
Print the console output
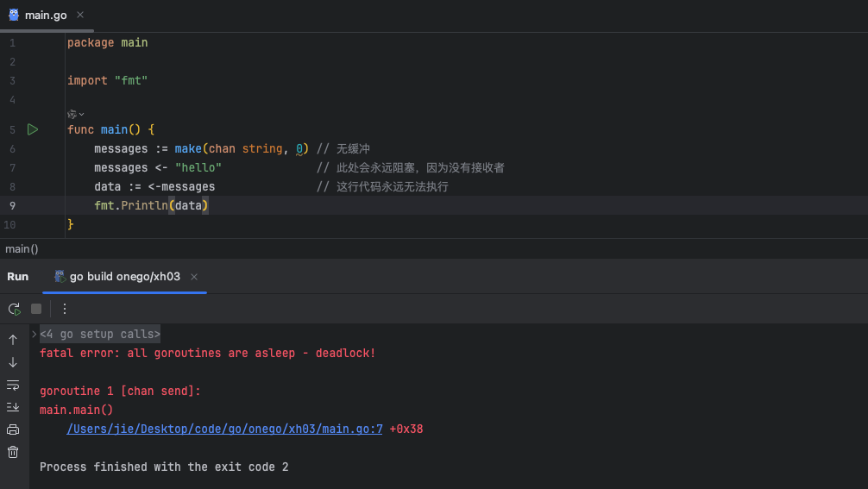(13, 429)
